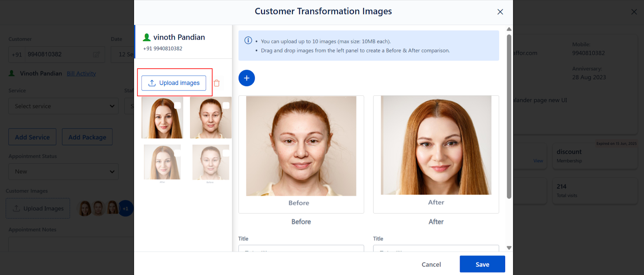
Task: Select the tied-hair thumbnail in the left panel
Action: pyautogui.click(x=211, y=117)
